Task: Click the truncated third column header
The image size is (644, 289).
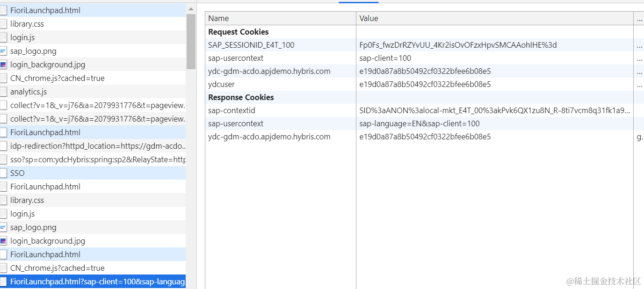Action: [x=639, y=18]
